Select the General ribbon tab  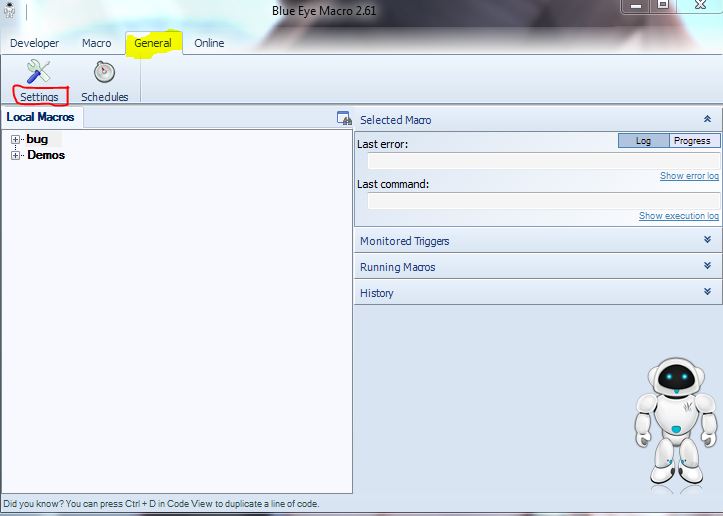click(153, 43)
